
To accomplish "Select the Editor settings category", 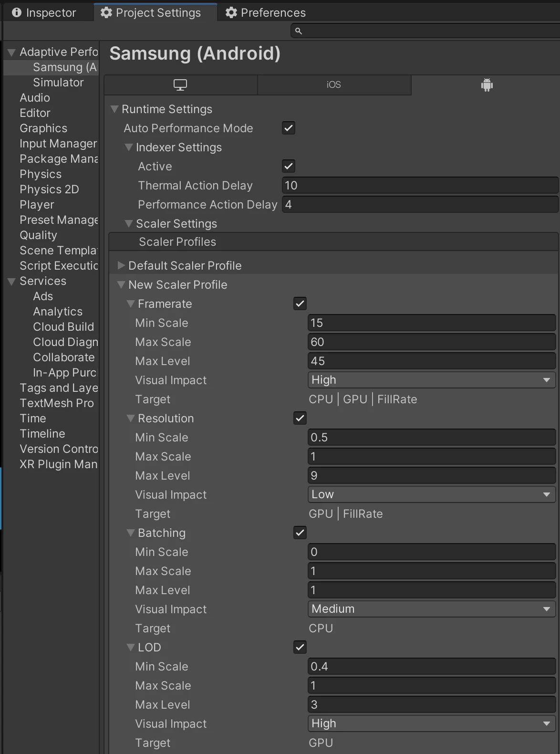I will point(35,113).
